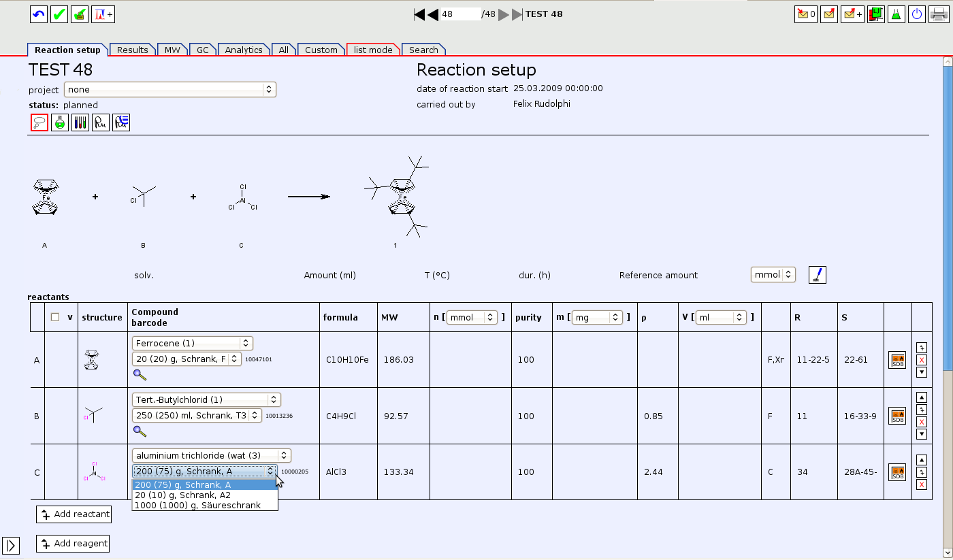Open the project dropdown showing none
Image resolution: width=953 pixels, height=560 pixels.
[170, 90]
